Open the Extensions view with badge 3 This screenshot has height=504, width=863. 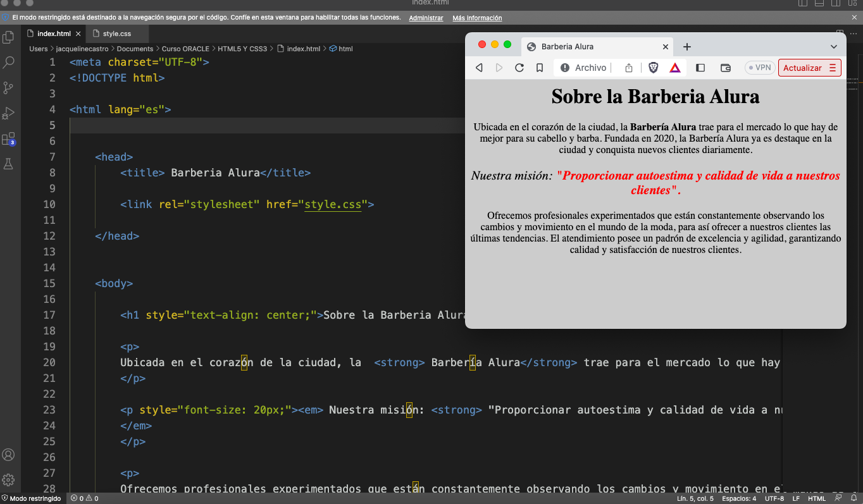tap(9, 138)
